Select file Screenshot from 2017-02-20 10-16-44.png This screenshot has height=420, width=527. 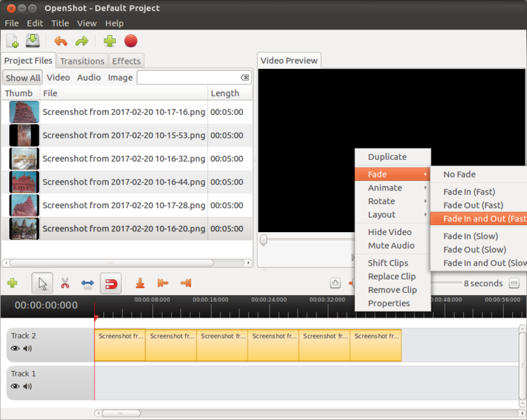point(127,182)
